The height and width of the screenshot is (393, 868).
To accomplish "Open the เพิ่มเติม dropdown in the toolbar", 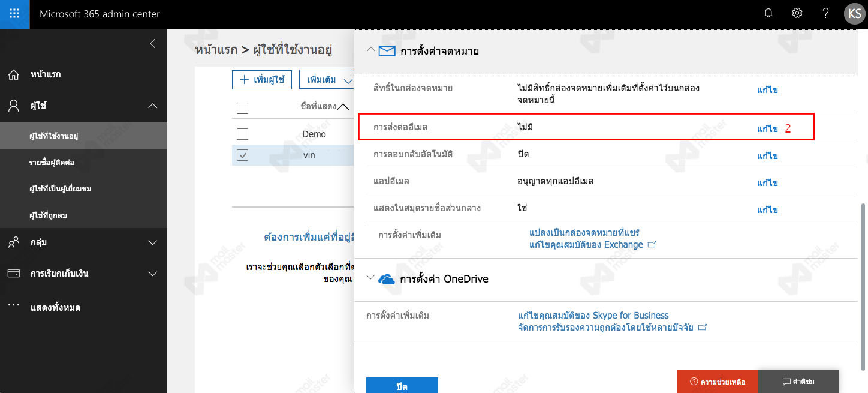I will [327, 79].
